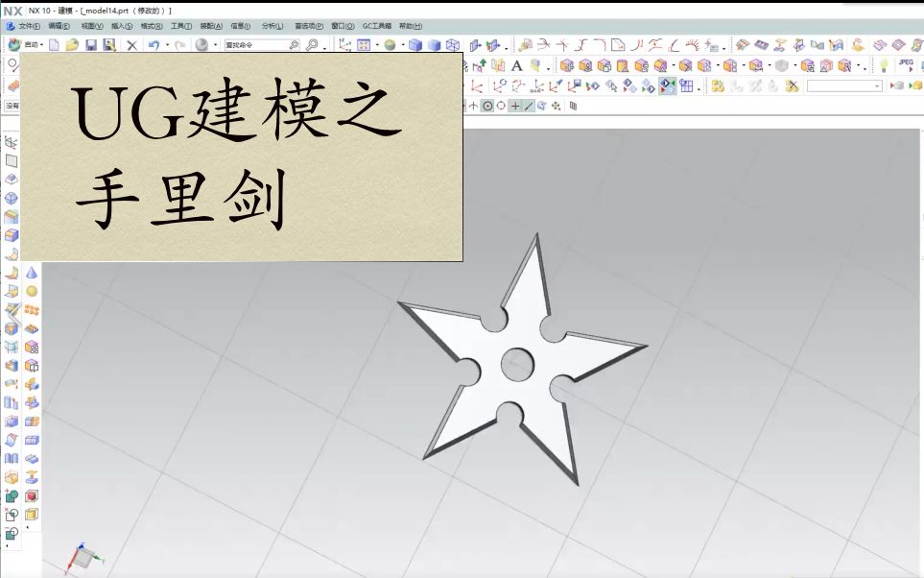Undo the last action
924x578 pixels.
coord(154,45)
